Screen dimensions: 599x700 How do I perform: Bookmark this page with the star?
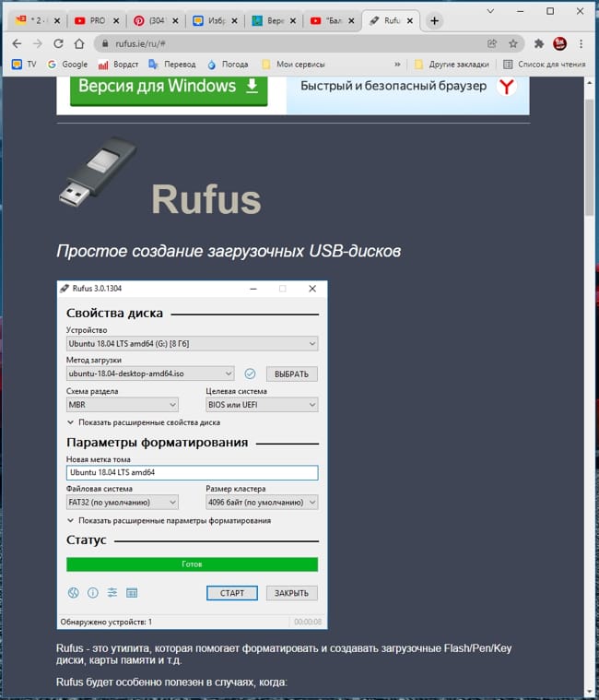pyautogui.click(x=513, y=43)
